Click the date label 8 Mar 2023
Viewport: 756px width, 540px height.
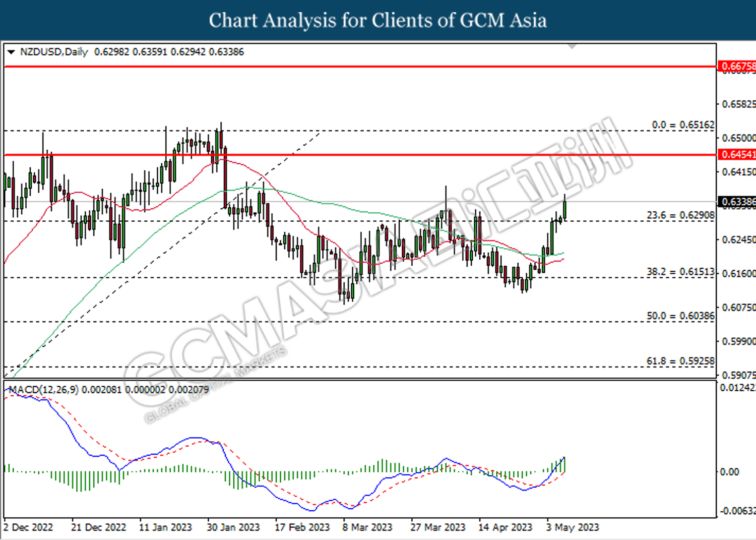point(367,527)
